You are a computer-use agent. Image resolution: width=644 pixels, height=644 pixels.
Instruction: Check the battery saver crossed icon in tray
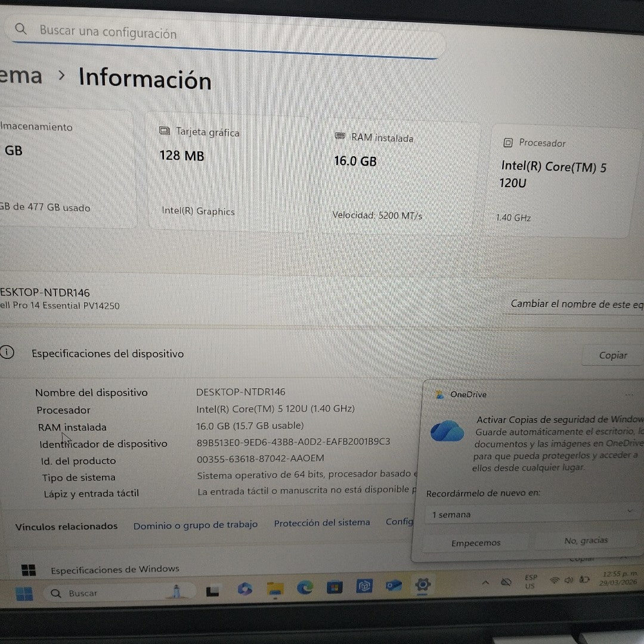tap(506, 581)
